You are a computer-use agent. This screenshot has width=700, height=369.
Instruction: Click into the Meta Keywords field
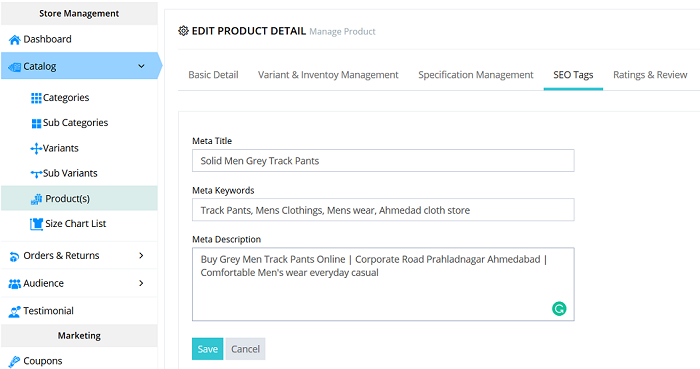pyautogui.click(x=383, y=210)
